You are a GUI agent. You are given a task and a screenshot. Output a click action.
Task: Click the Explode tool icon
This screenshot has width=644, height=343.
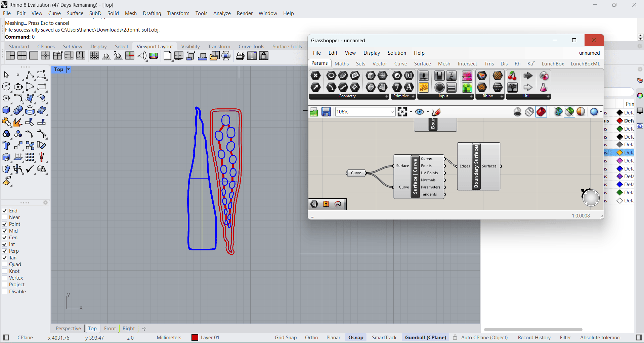pyautogui.click(x=18, y=122)
